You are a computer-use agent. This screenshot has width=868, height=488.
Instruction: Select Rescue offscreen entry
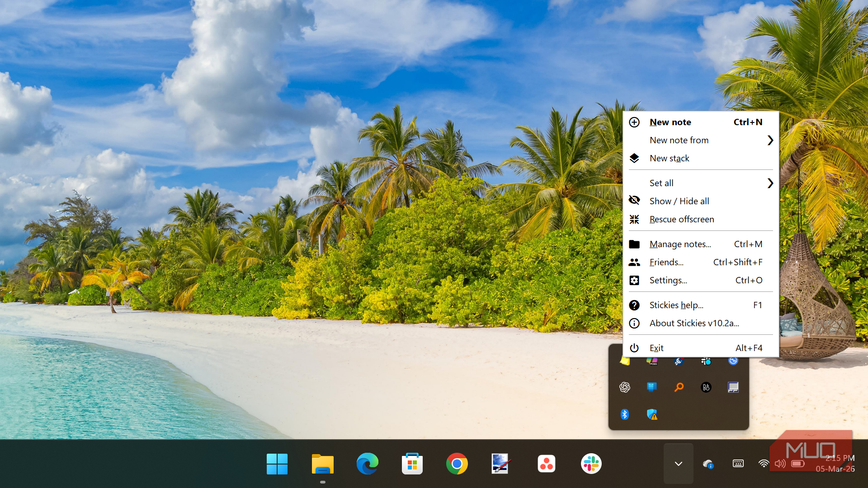click(700, 219)
